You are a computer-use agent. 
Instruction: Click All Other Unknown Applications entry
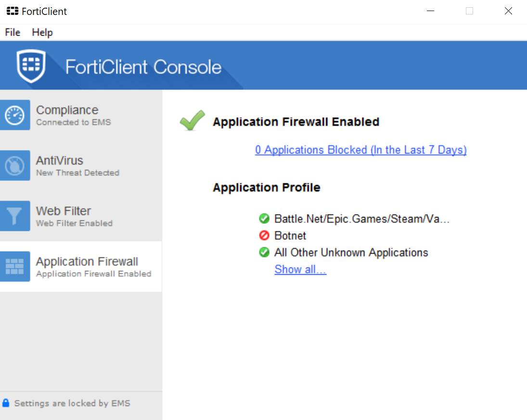coord(351,252)
